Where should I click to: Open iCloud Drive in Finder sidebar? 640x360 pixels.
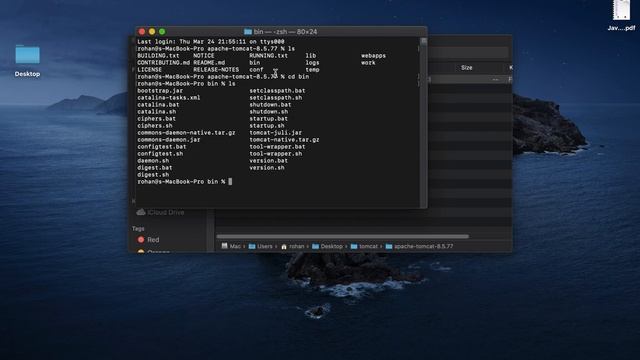pyautogui.click(x=160, y=212)
